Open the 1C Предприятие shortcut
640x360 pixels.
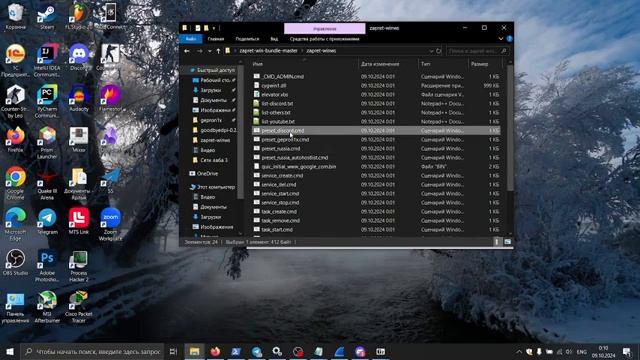pos(16,60)
